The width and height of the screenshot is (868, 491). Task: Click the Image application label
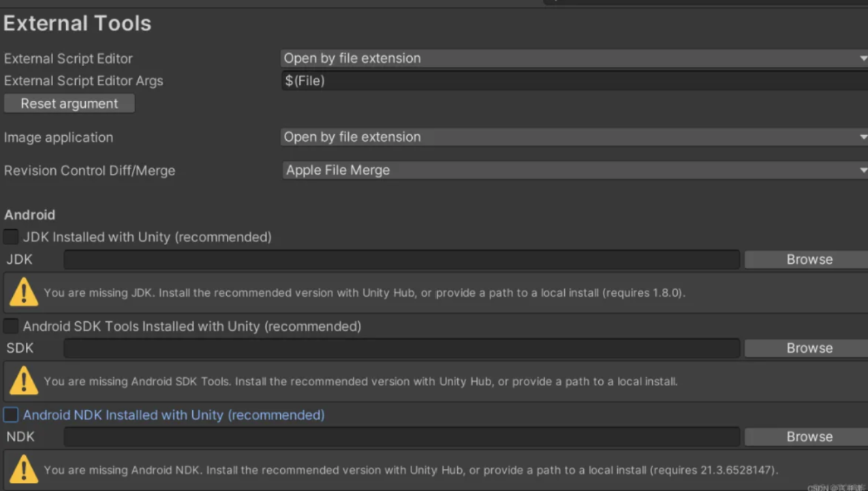59,137
